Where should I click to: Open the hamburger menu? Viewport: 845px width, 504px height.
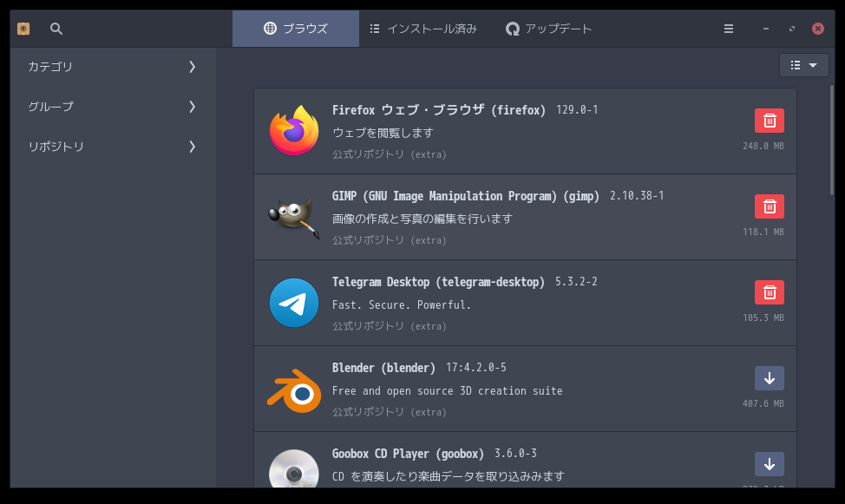point(729,29)
